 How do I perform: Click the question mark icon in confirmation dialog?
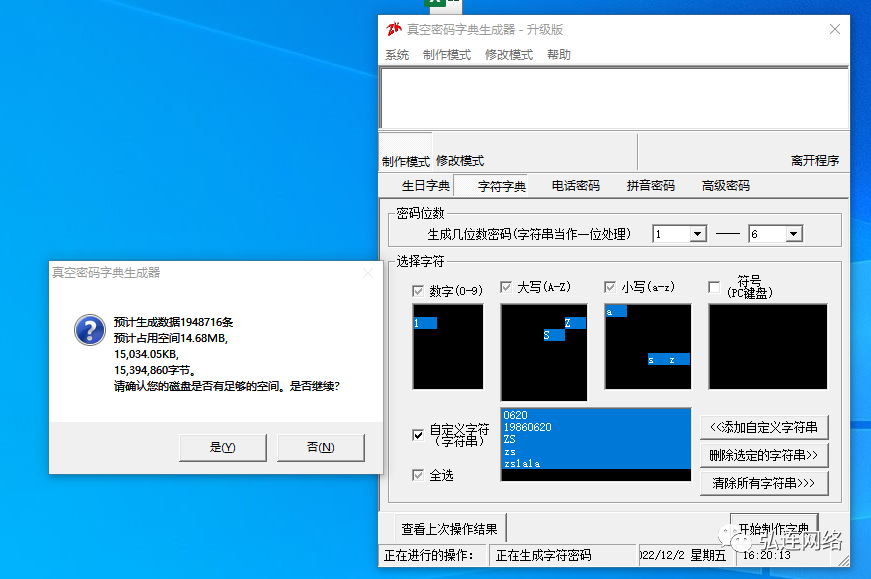coord(89,330)
